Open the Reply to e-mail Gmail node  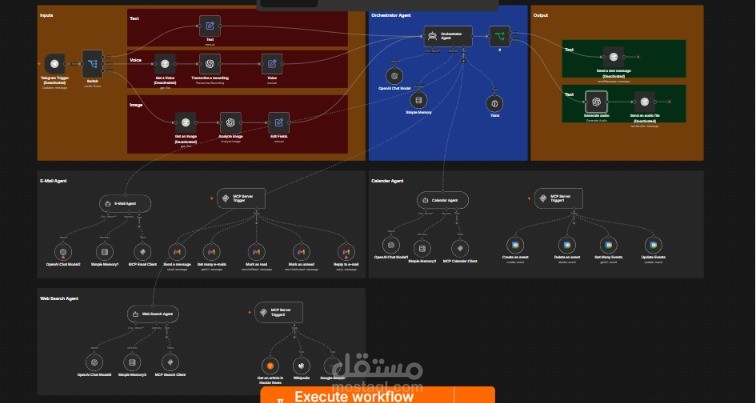[x=346, y=252]
